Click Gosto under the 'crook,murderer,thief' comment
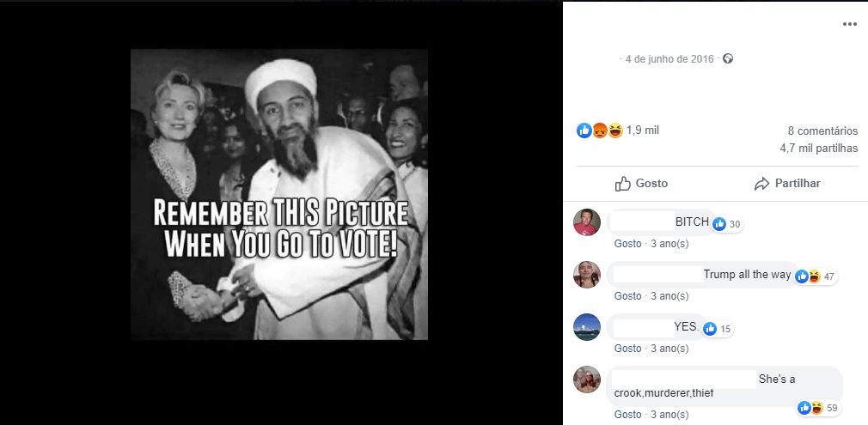Image resolution: width=868 pixels, height=425 pixels. pos(627,415)
